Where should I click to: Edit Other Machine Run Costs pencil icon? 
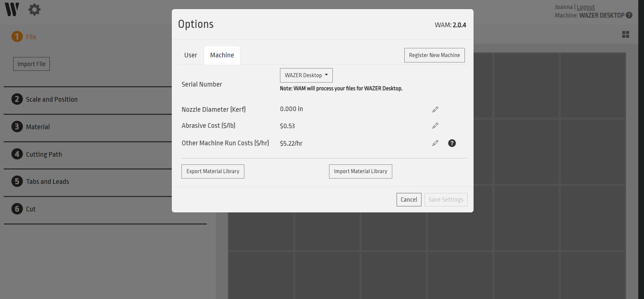pyautogui.click(x=435, y=143)
